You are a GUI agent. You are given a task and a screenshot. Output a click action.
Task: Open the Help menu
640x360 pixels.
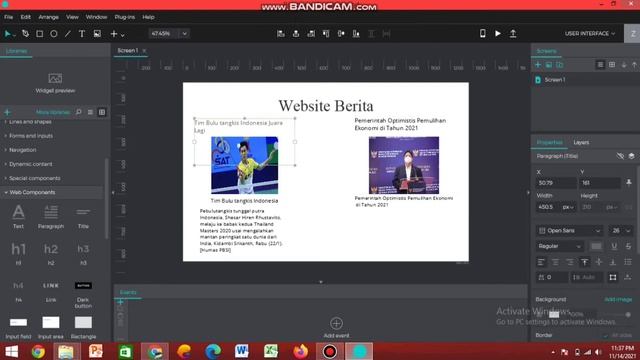click(x=148, y=17)
